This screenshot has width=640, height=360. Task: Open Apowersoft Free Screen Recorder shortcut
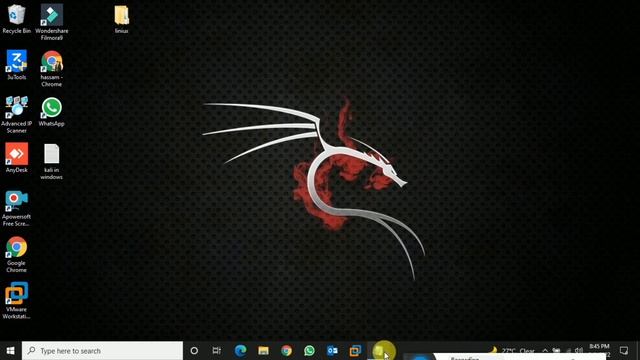[16, 208]
